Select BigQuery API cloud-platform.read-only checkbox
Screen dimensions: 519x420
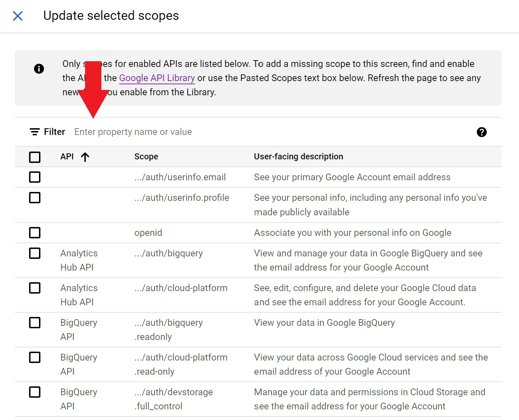(x=35, y=357)
